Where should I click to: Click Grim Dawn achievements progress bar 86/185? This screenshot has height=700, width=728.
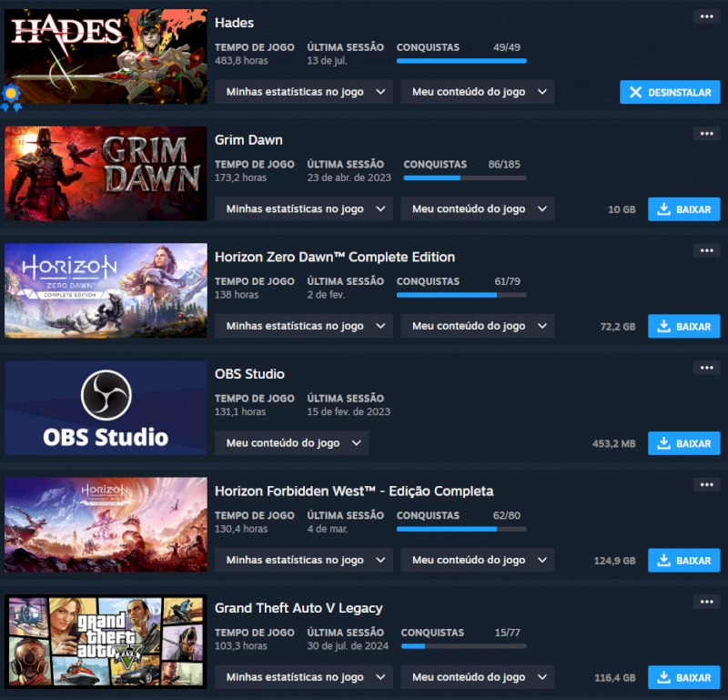coord(465,178)
